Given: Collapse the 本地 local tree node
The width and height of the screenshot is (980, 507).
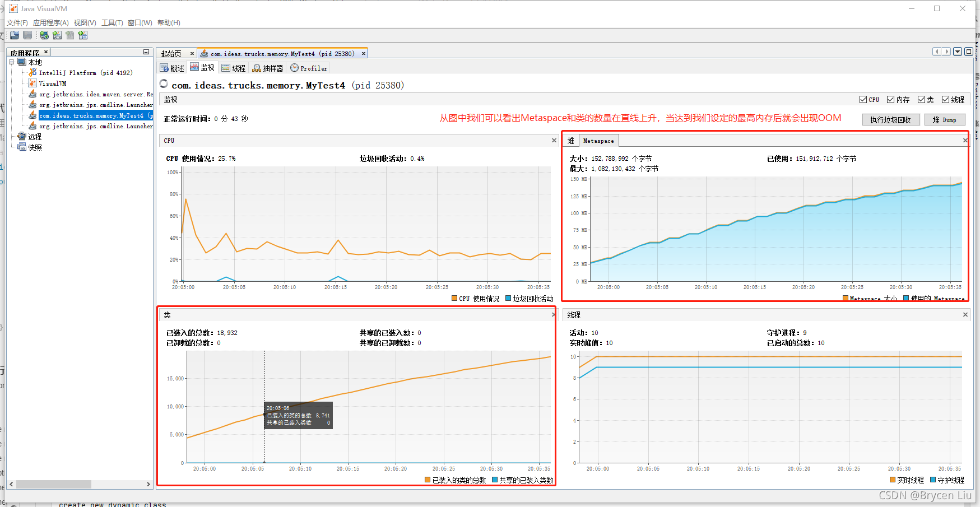Looking at the screenshot, I should point(11,62).
